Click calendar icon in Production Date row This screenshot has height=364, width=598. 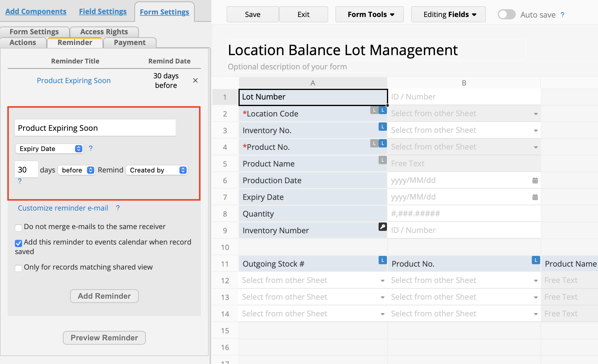[535, 181]
